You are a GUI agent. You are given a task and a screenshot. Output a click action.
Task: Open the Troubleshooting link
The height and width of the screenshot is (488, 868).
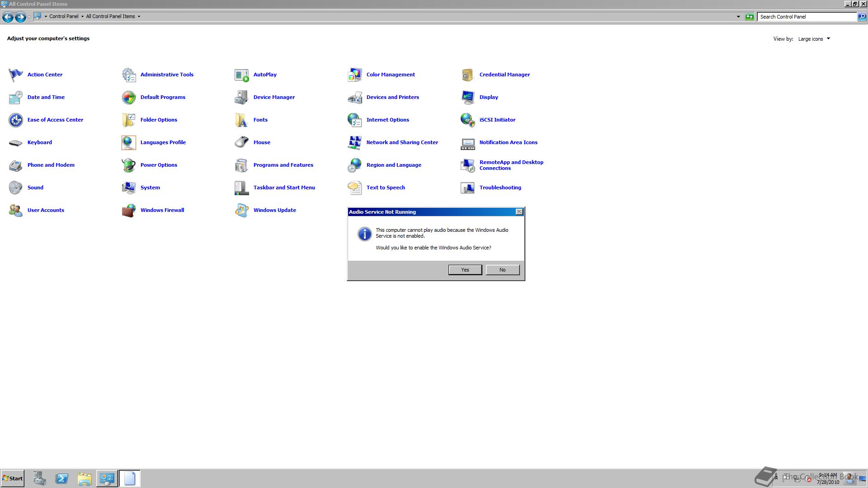point(500,188)
